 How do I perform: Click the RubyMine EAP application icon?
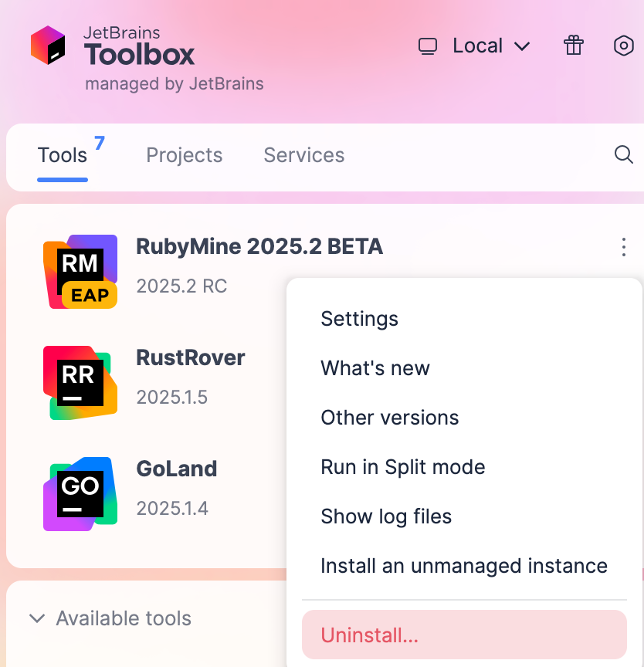80,272
